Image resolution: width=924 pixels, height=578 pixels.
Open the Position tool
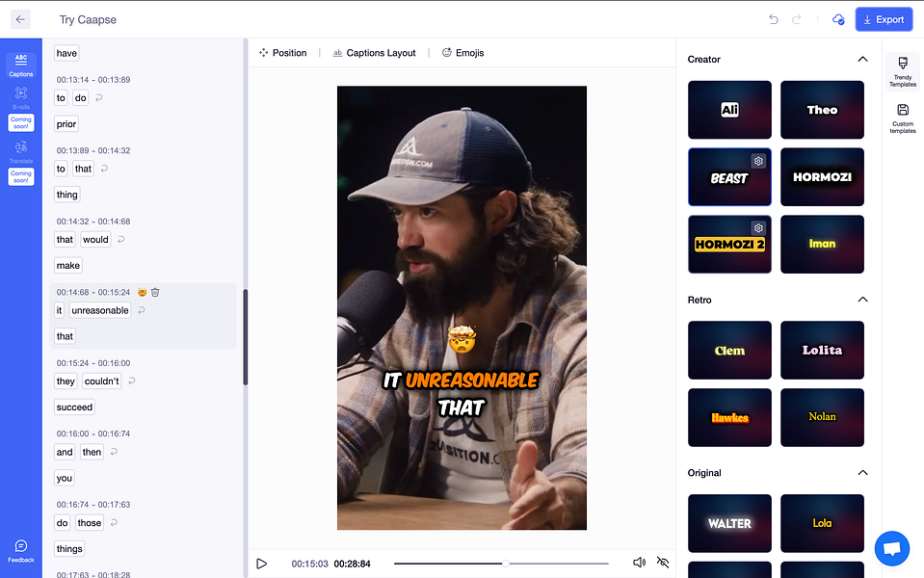coord(283,53)
